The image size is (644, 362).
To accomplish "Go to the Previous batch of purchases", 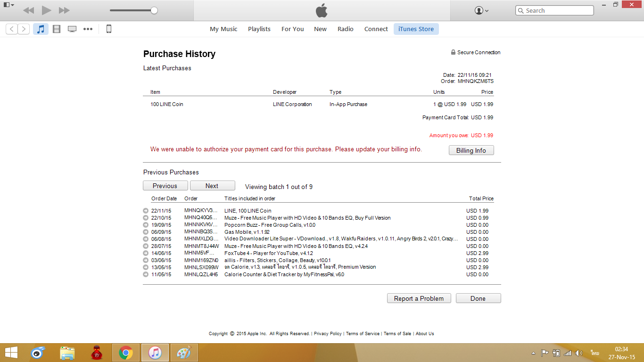I will 165,186.
